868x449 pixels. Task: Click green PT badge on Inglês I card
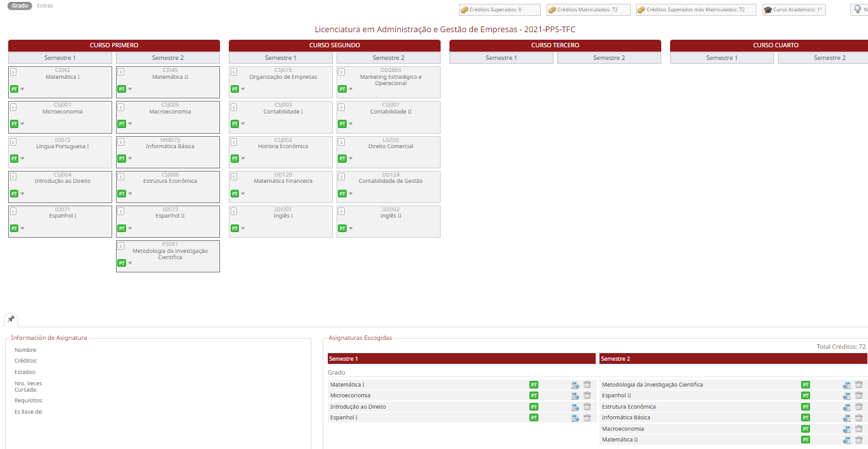point(234,228)
